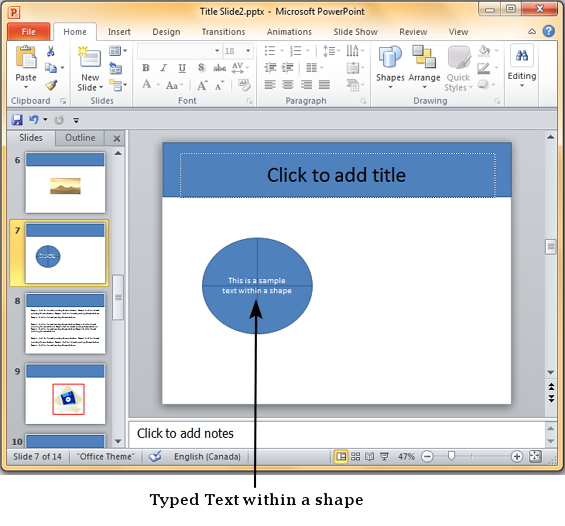Viewport: 565px width, 526px height.
Task: Toggle Italic formatting
Action: point(164,68)
